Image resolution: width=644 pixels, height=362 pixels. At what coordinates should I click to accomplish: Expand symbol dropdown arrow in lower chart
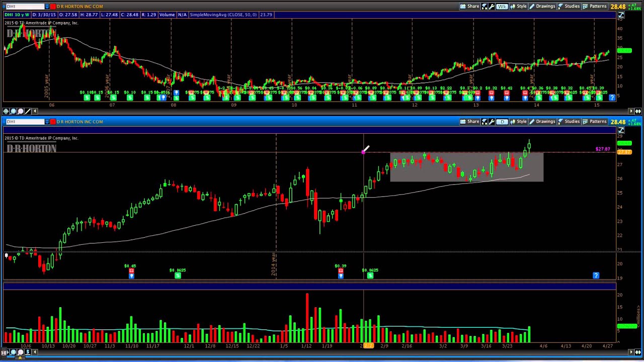pyautogui.click(x=47, y=122)
